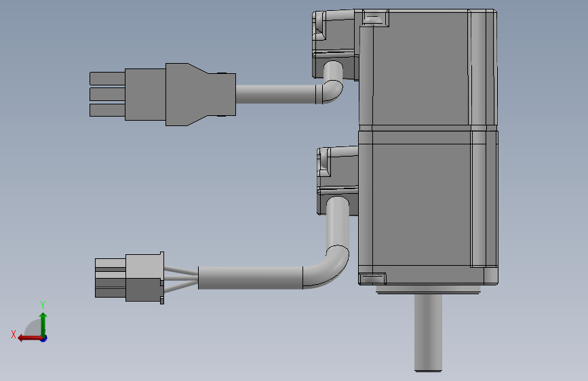Select the lower cable plug connector
The image size is (588, 381).
[x=130, y=278]
